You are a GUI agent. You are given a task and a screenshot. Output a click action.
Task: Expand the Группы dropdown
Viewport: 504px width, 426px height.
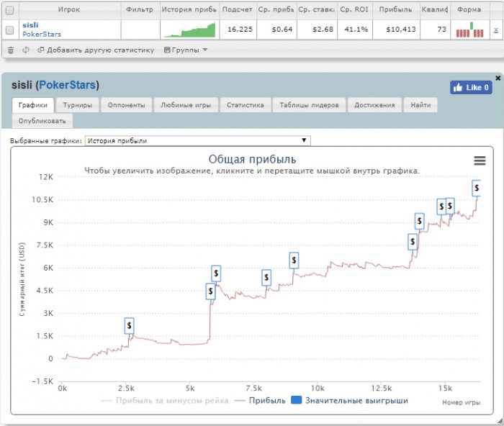(186, 50)
